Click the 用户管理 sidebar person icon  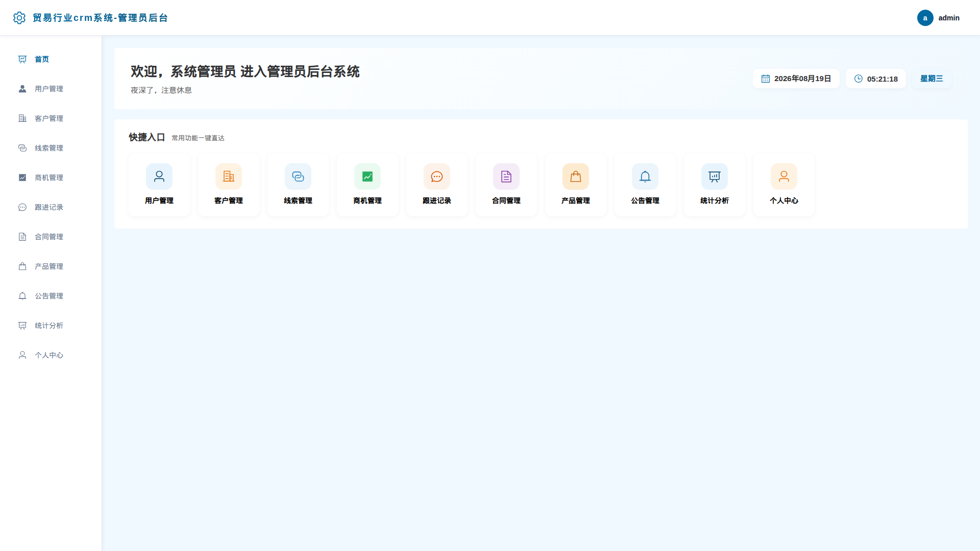pyautogui.click(x=22, y=89)
